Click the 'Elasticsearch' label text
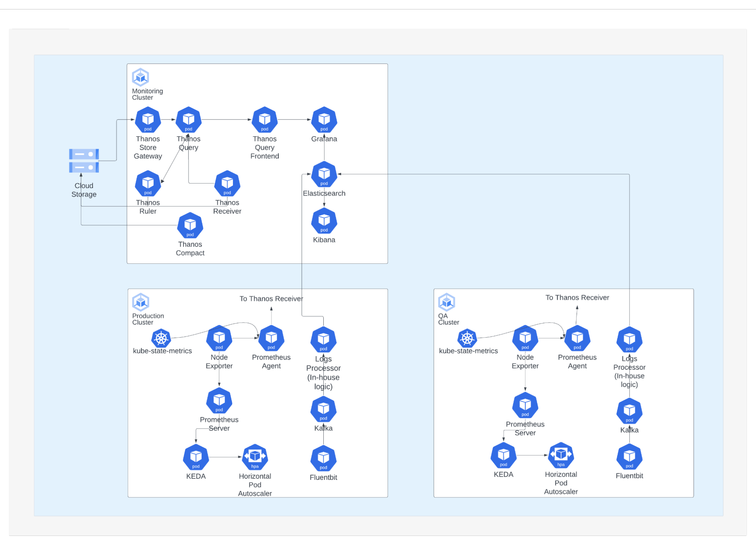The image size is (756, 545). (x=324, y=193)
